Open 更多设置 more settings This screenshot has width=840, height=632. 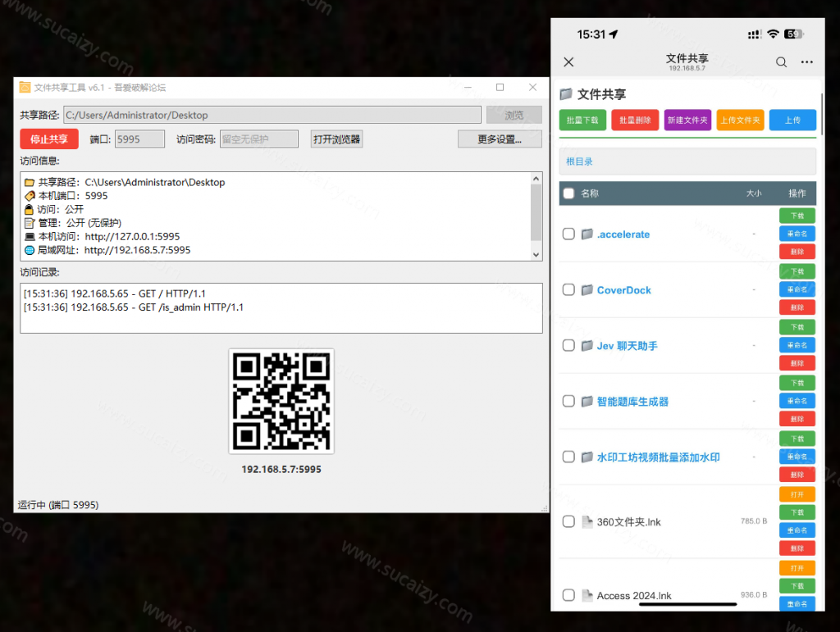point(500,139)
